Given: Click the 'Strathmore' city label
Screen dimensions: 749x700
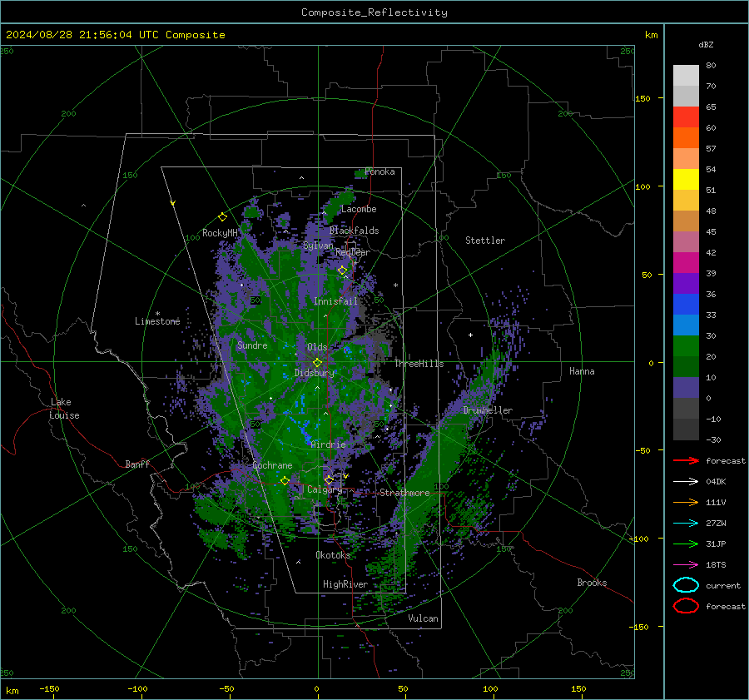Looking at the screenshot, I should (404, 493).
